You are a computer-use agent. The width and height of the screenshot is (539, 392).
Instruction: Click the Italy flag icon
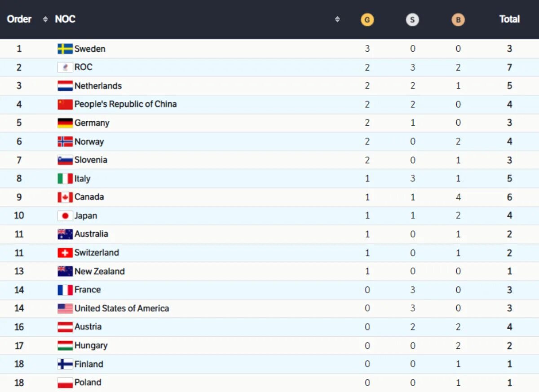coord(65,179)
